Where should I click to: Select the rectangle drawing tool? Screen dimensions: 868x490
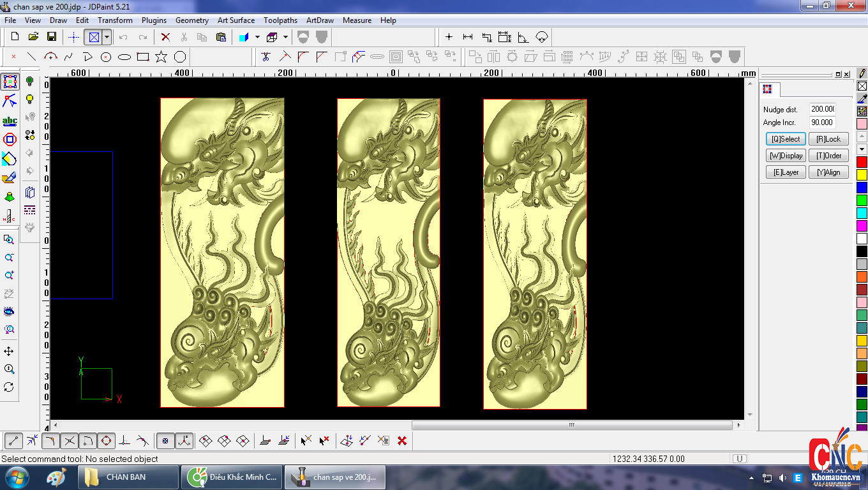pos(143,57)
